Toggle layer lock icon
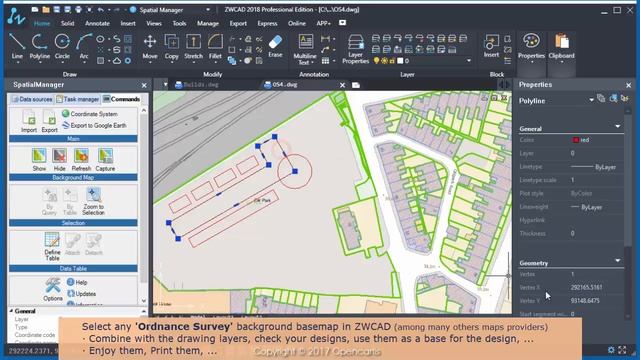This screenshot has height=360, width=640. (x=392, y=61)
